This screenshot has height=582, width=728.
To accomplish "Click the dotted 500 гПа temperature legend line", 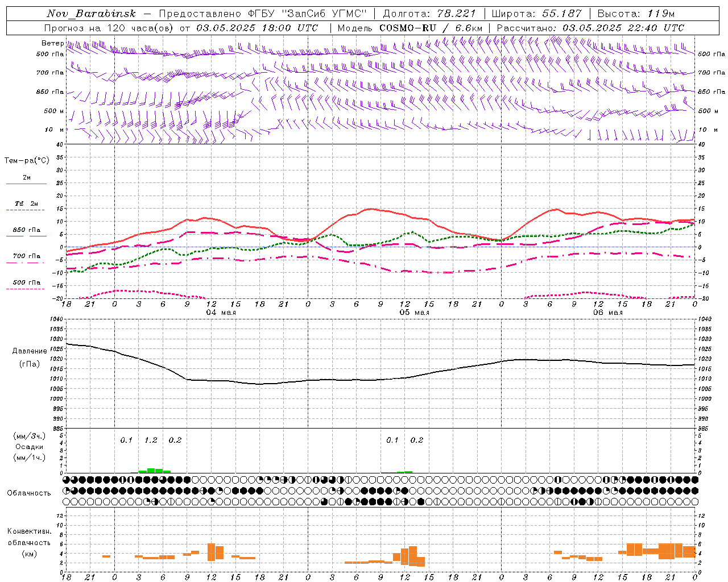I will (26, 289).
